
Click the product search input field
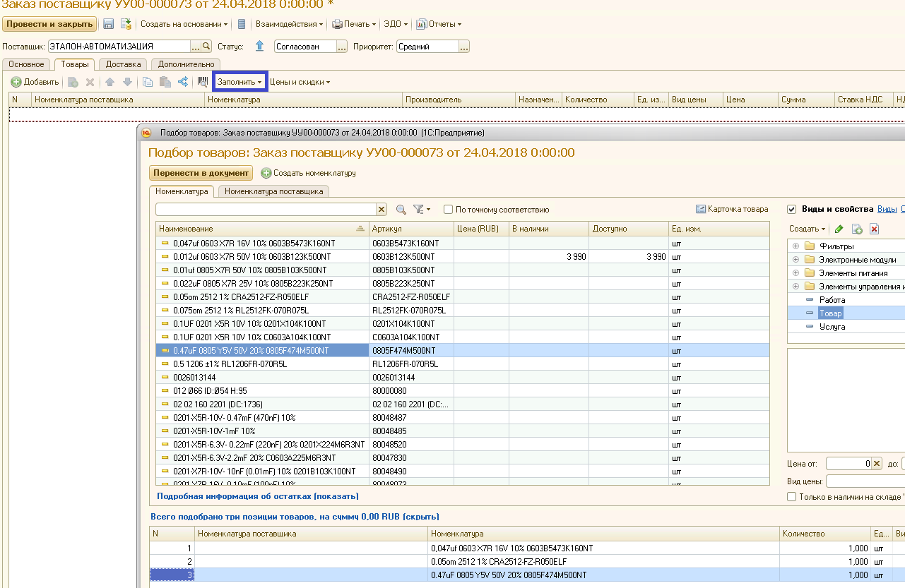(x=265, y=210)
